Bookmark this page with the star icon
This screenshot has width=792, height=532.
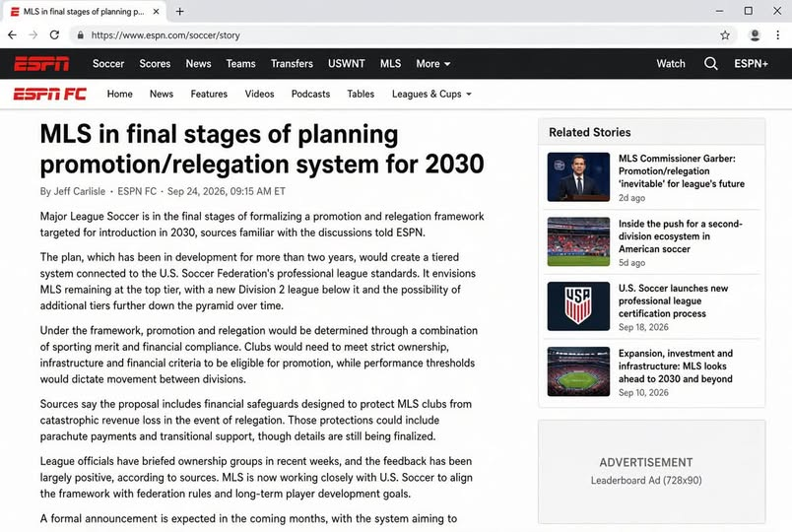point(725,34)
